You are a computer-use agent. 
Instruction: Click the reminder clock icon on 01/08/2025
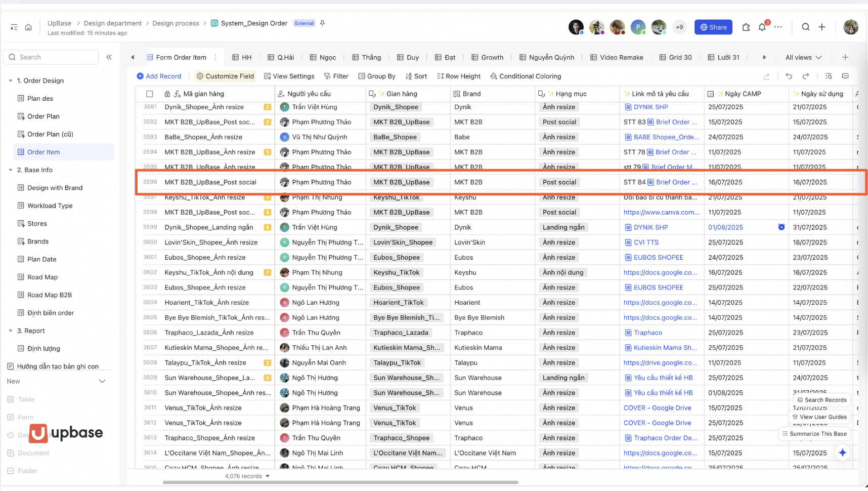pos(782,227)
